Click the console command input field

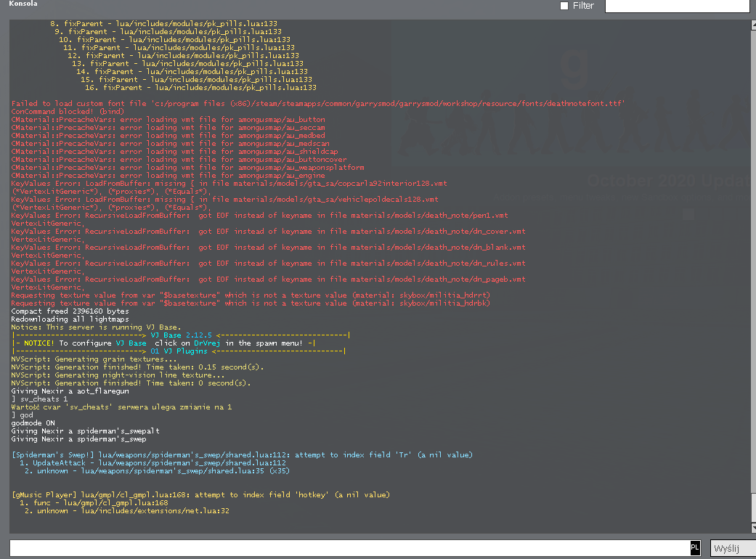[x=355, y=547]
